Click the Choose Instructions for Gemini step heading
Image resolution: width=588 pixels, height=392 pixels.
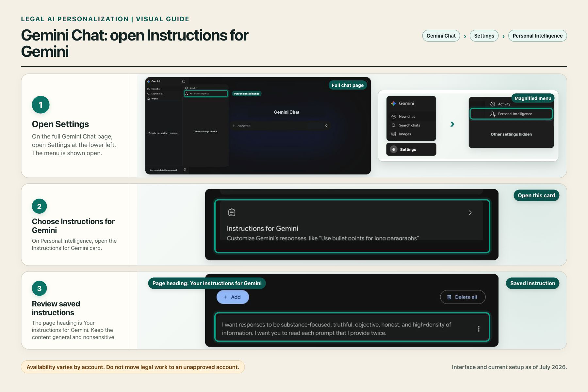point(73,226)
